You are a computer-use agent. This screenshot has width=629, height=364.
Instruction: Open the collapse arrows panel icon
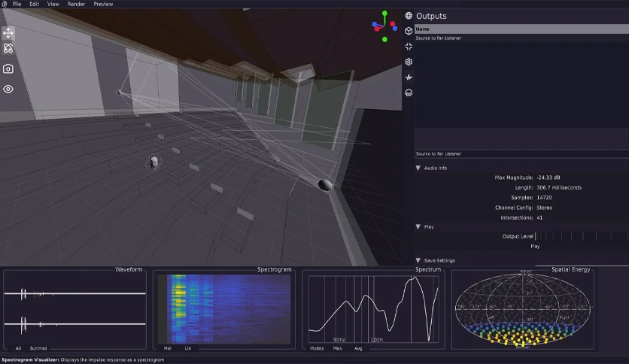pos(409,47)
